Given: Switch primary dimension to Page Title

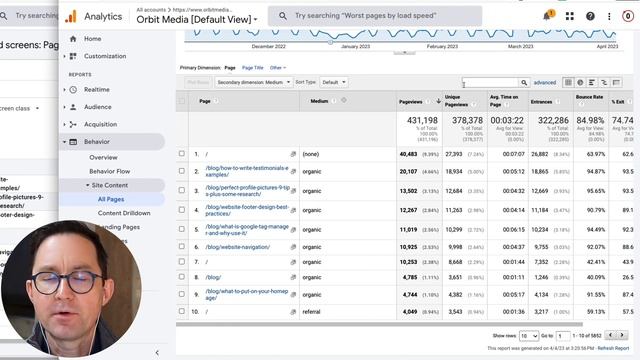Looking at the screenshot, I should pos(253,68).
